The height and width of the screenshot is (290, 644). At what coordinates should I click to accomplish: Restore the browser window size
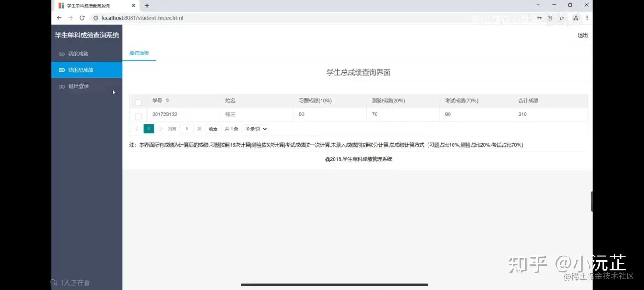pos(570,5)
